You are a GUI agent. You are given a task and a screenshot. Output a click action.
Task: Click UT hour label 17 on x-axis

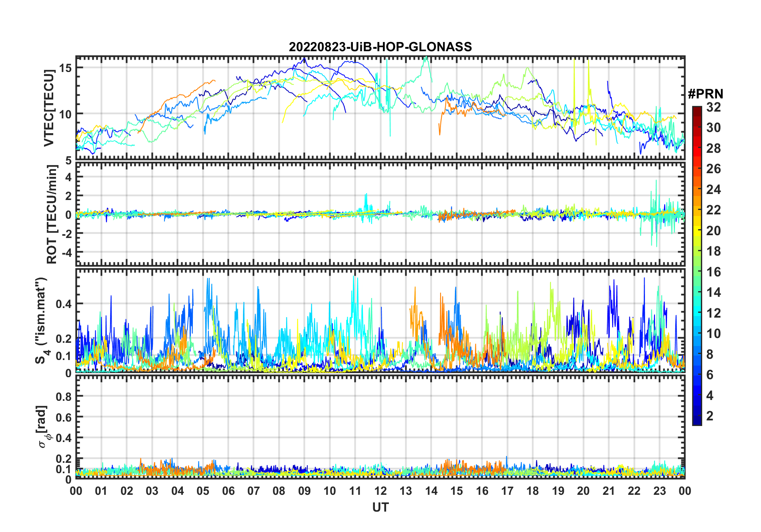pos(507,491)
